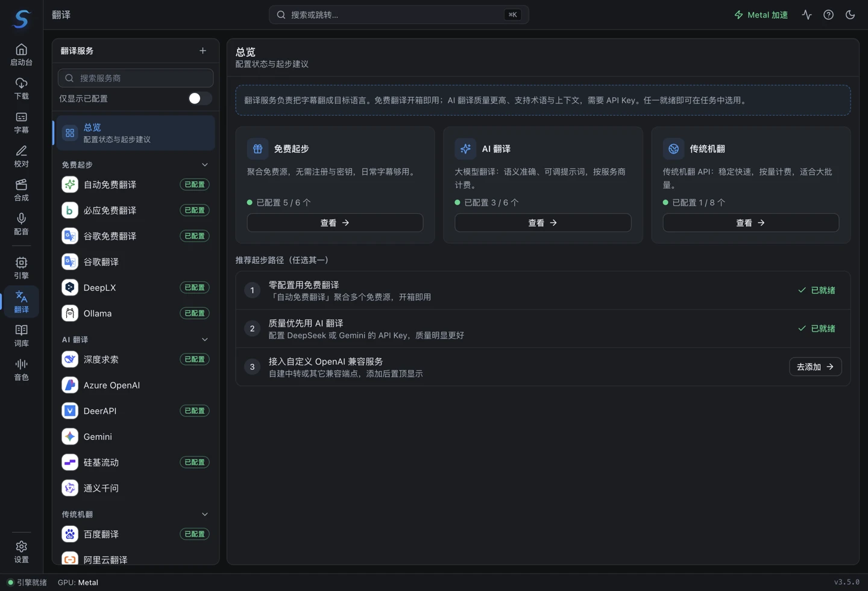Open the 配音 dubbing section
The image size is (868, 591).
pos(21,224)
